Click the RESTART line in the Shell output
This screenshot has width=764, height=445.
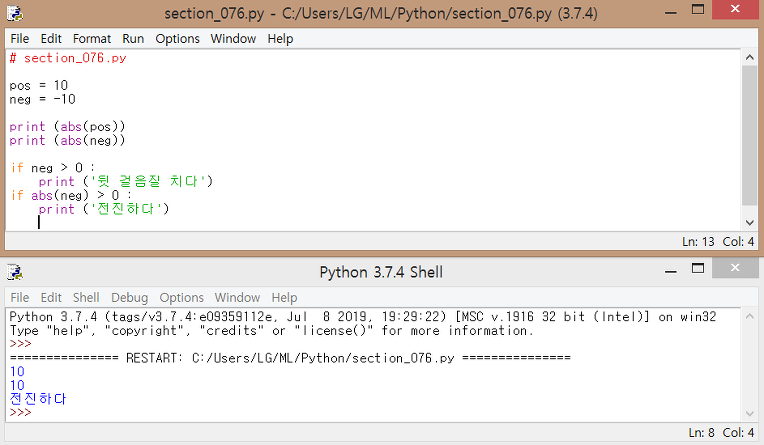(x=290, y=358)
